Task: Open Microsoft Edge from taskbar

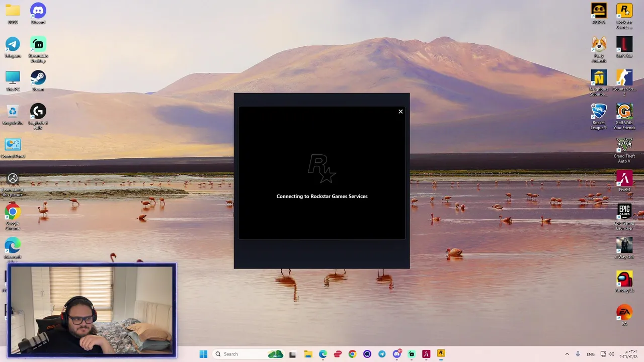Action: (x=323, y=354)
